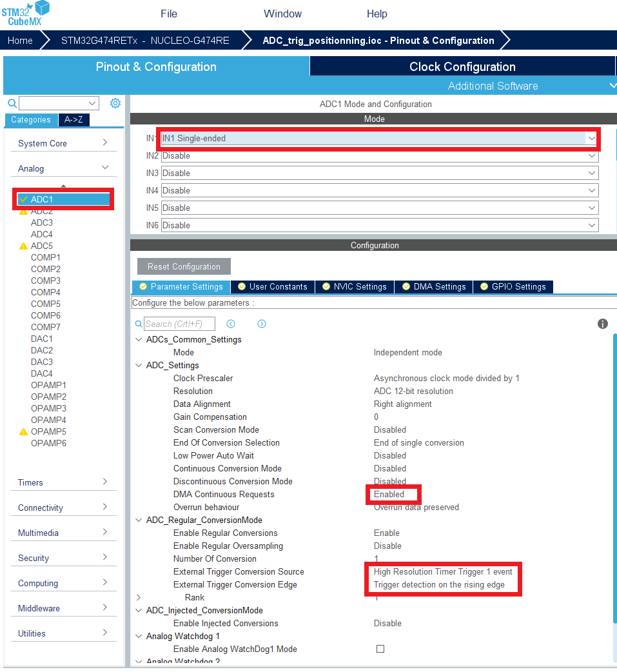This screenshot has width=617, height=672.
Task: Click the NVIC Settings tab check icon
Action: point(326,287)
